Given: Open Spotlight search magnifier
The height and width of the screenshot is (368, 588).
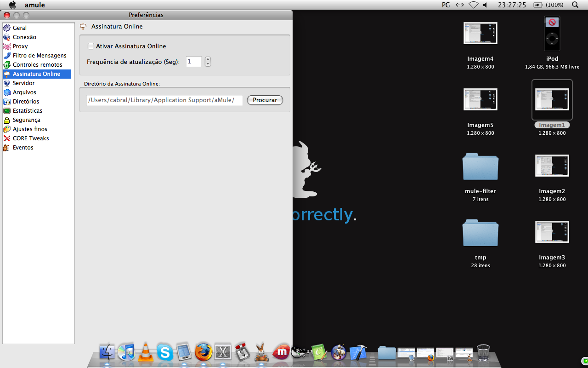Looking at the screenshot, I should tap(575, 5).
